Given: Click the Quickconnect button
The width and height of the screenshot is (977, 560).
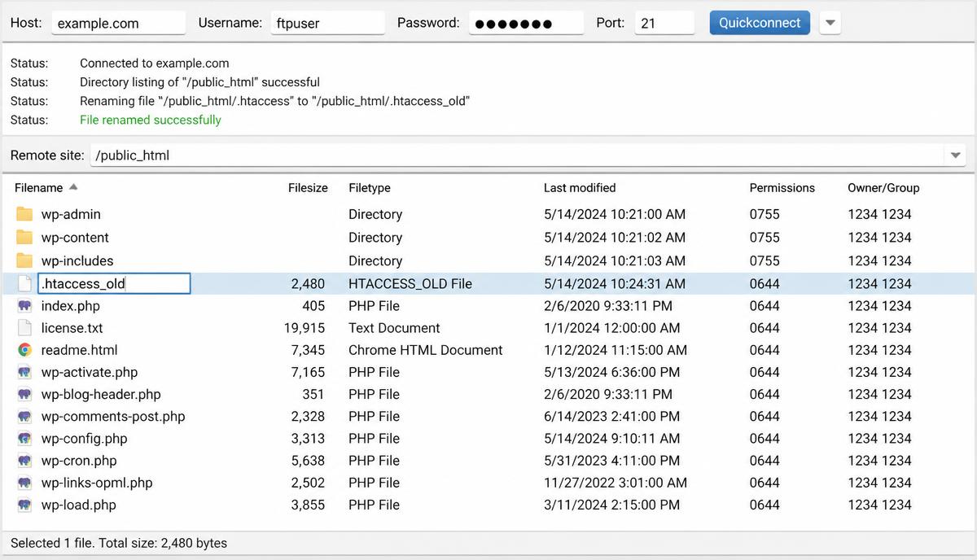Looking at the screenshot, I should pos(760,23).
